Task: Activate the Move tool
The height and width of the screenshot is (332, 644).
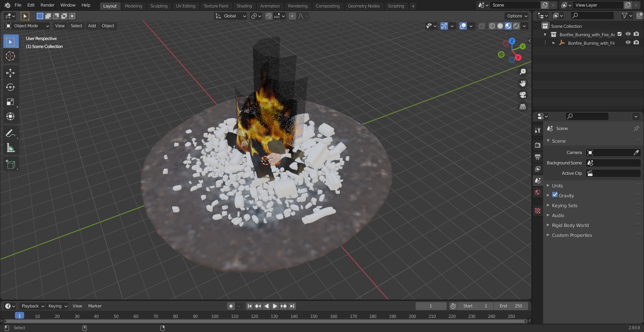Action: [10, 73]
